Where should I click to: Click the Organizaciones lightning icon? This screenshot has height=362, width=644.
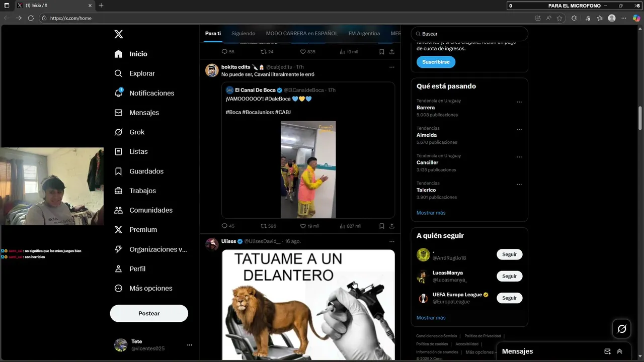pos(118,249)
